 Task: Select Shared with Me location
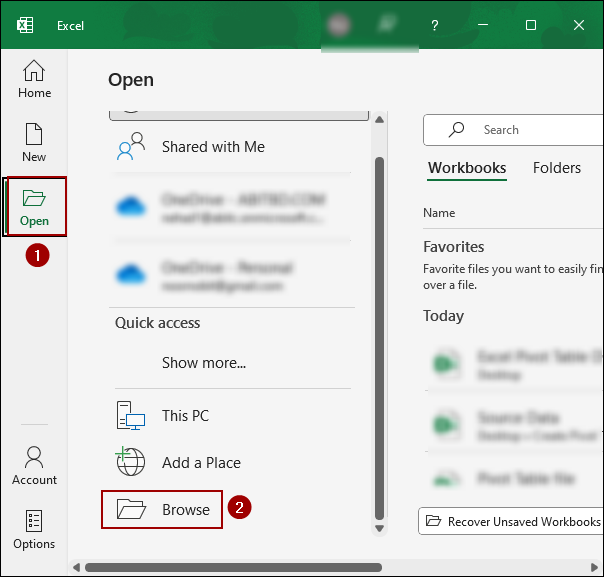pos(213,147)
